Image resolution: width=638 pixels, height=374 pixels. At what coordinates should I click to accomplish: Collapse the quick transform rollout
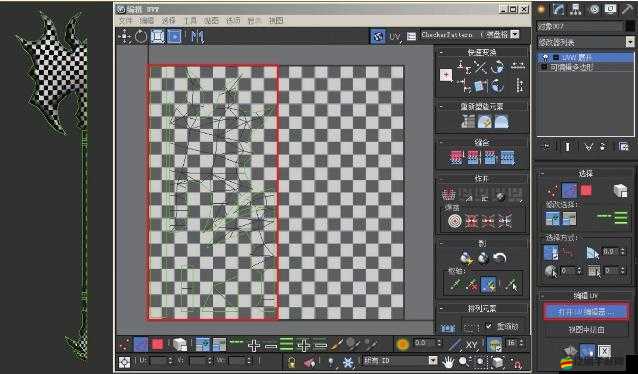tap(442, 52)
